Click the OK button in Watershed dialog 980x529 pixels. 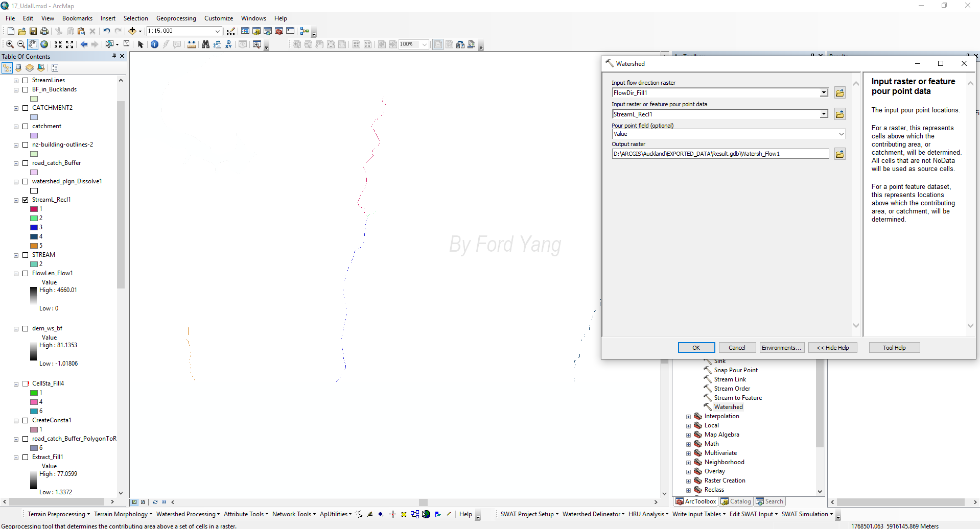click(x=696, y=348)
